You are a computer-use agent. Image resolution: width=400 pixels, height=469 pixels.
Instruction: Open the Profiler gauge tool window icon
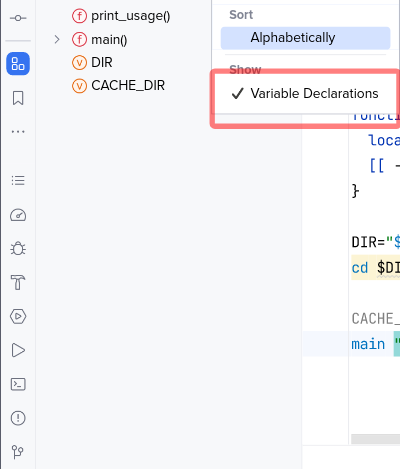click(x=18, y=215)
